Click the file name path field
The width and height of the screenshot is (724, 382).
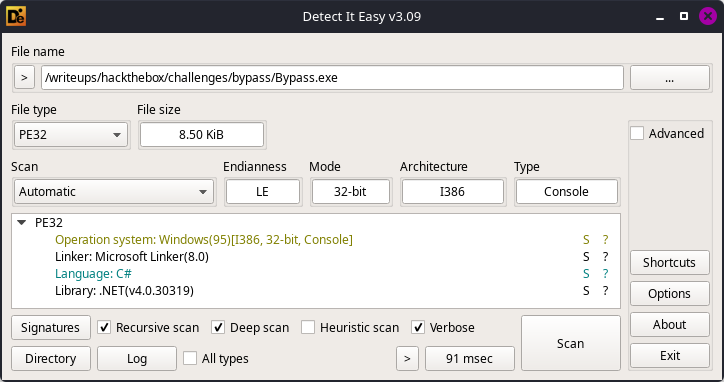pyautogui.click(x=332, y=78)
